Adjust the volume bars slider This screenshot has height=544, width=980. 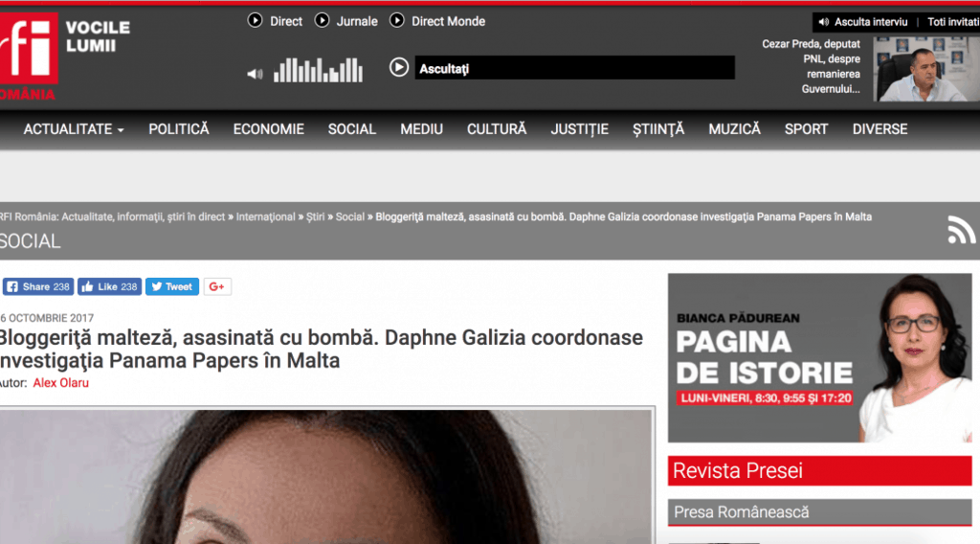click(x=318, y=70)
